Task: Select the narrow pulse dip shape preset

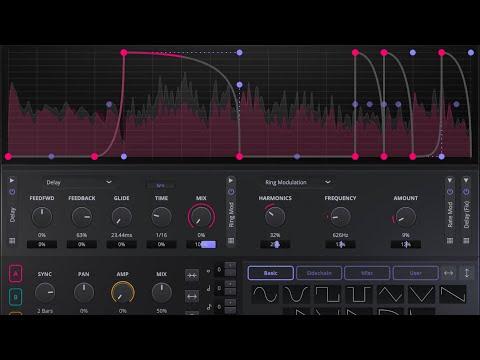Action: point(359,294)
